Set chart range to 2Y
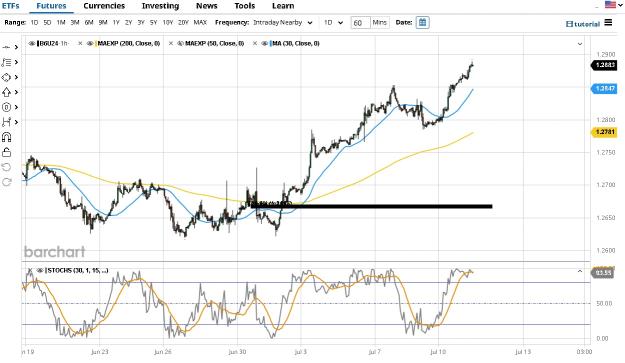 pyautogui.click(x=128, y=22)
